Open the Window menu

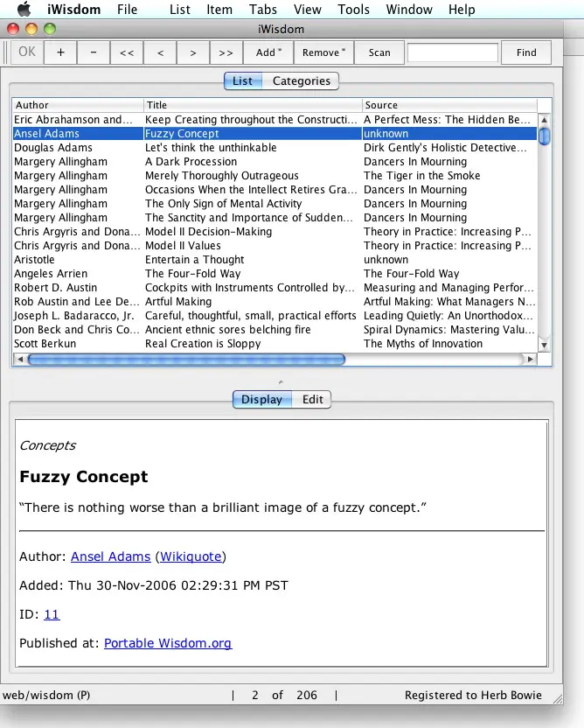[x=409, y=10]
